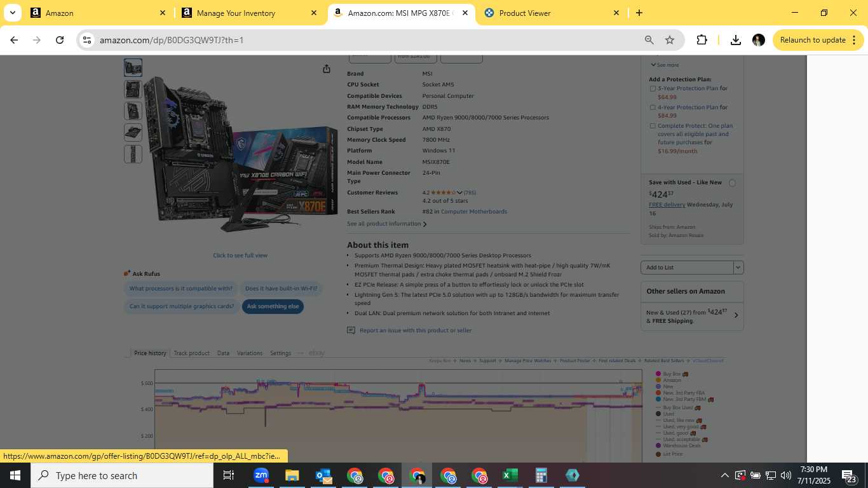This screenshot has width=868, height=488.
Task: Expand See more in buy box
Action: tap(665, 65)
